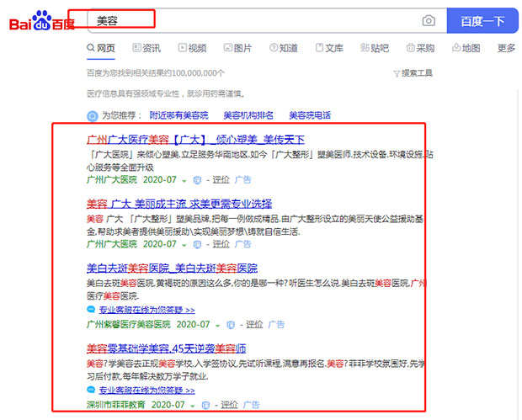Open 专业客服在线为您答疑 under 学美容 result

pyautogui.click(x=146, y=391)
